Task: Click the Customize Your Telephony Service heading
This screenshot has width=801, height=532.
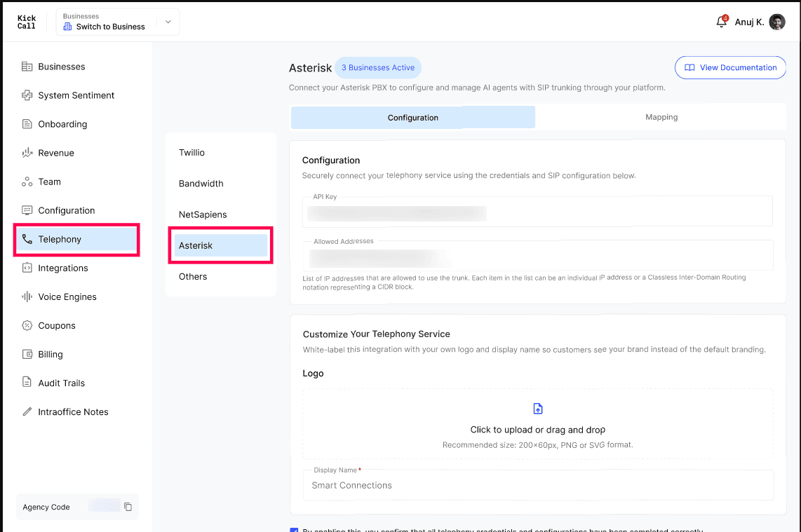Action: [376, 334]
